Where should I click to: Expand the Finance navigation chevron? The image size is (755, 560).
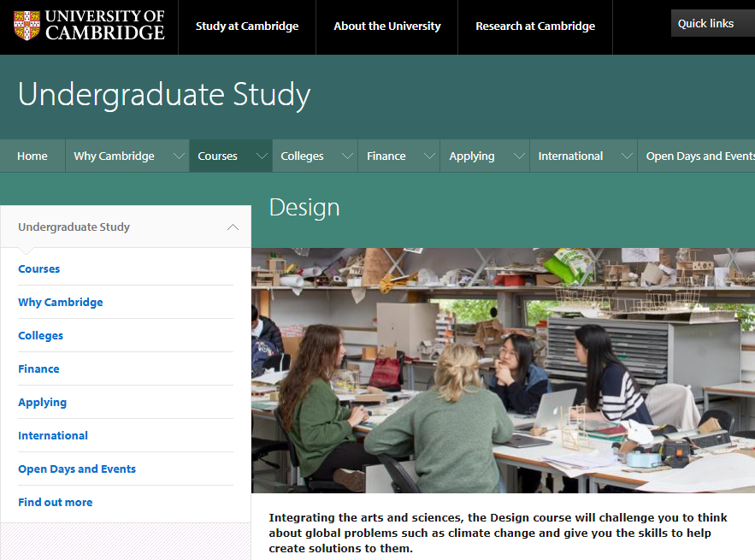click(429, 156)
